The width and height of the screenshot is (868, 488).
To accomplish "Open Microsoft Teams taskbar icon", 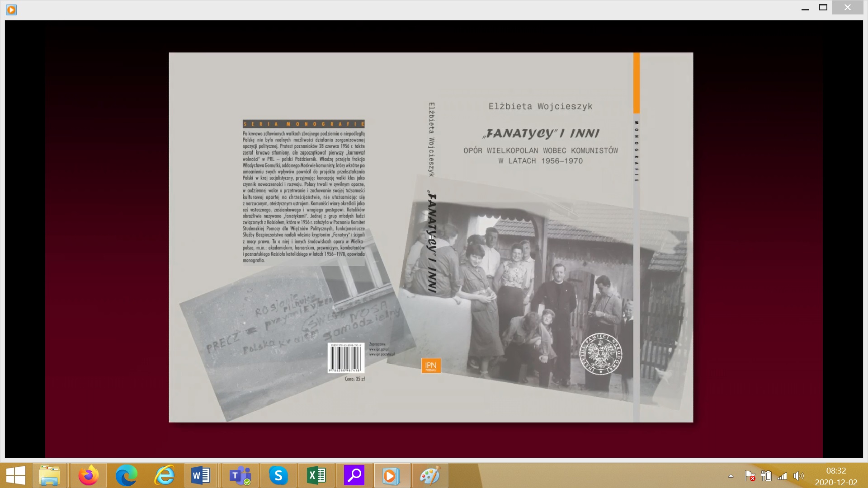I will 240,475.
